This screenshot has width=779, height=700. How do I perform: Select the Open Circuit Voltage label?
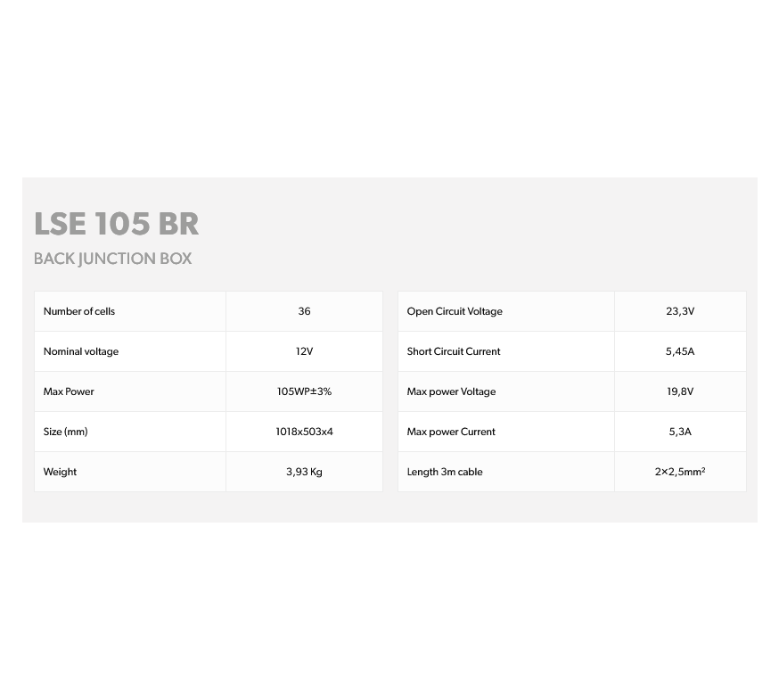[455, 311]
